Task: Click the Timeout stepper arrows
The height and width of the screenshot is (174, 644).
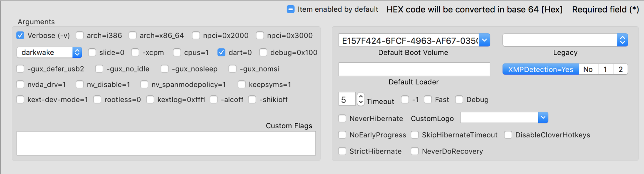Action: tap(361, 99)
